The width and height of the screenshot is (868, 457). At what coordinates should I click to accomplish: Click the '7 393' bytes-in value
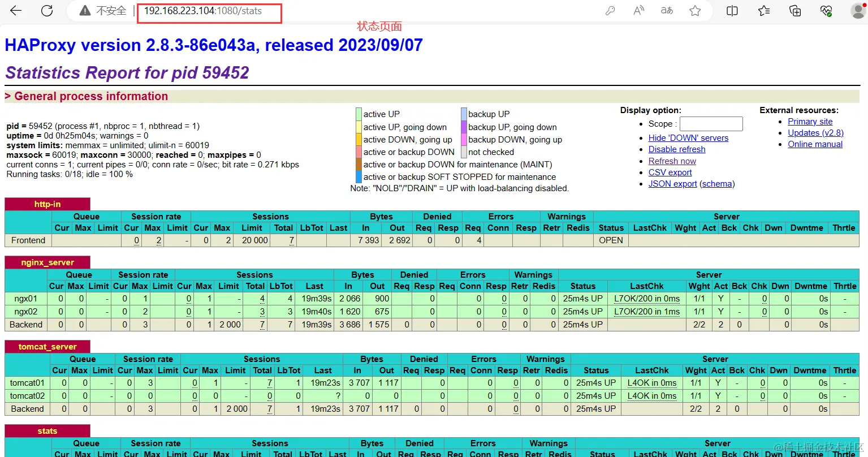[x=369, y=240]
